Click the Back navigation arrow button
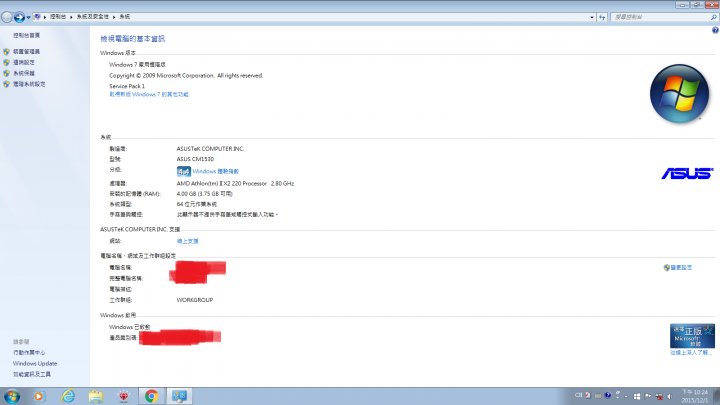The image size is (720, 405). pyautogui.click(x=7, y=17)
